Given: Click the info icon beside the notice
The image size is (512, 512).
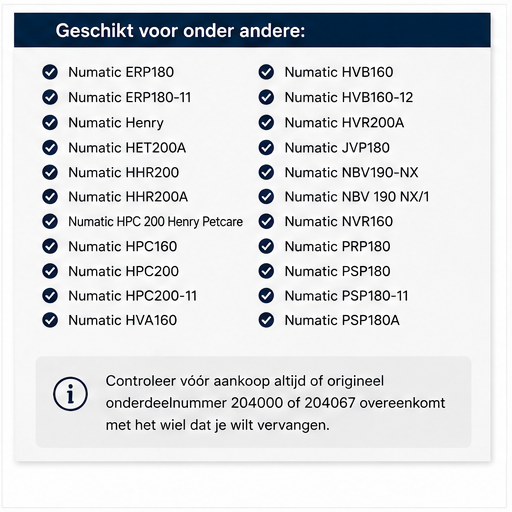Looking at the screenshot, I should click(70, 394).
